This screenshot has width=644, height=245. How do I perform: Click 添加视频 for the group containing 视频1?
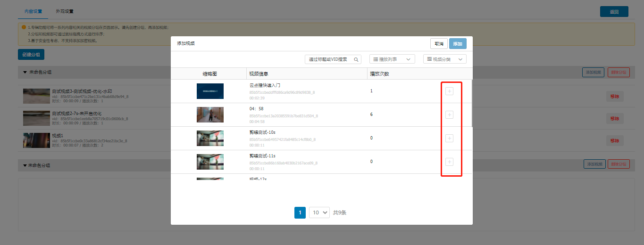[593, 73]
